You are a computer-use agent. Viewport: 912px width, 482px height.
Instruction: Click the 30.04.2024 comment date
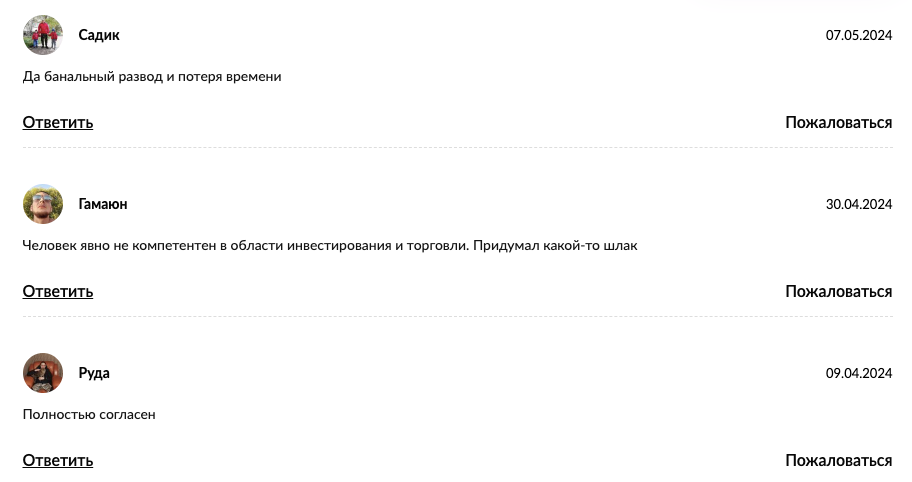pyautogui.click(x=858, y=204)
